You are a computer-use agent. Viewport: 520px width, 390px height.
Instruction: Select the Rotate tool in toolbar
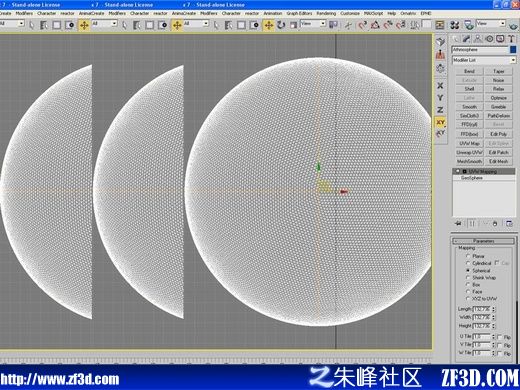[281, 25]
